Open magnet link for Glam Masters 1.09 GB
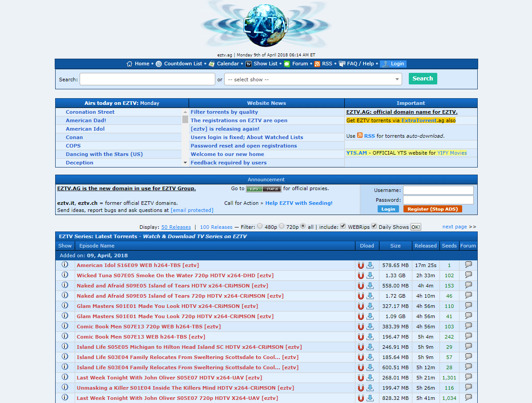 point(361,316)
